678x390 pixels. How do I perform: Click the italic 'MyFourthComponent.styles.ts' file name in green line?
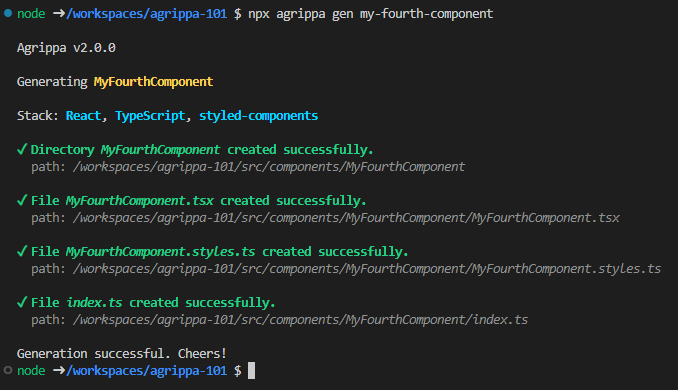160,252
